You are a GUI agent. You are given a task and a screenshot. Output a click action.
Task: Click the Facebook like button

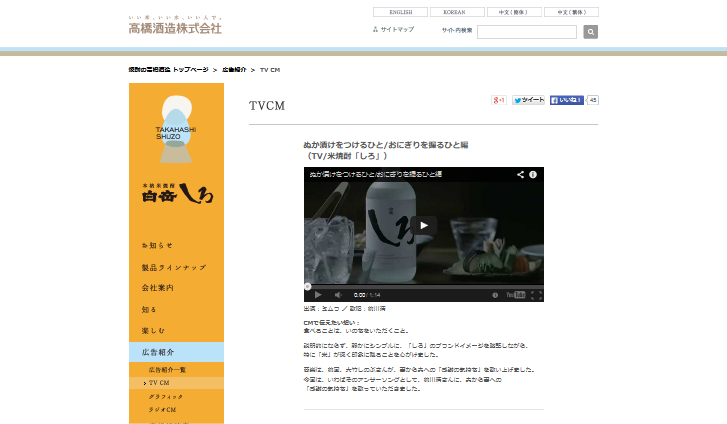(567, 100)
